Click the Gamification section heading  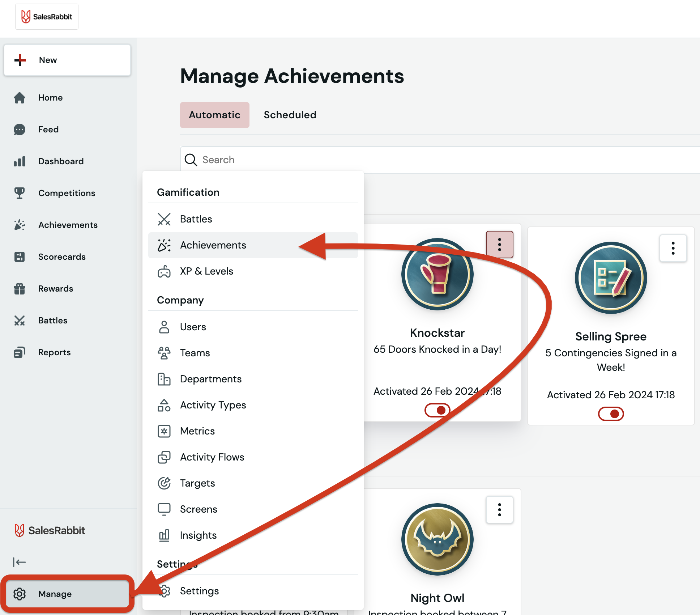click(x=188, y=192)
